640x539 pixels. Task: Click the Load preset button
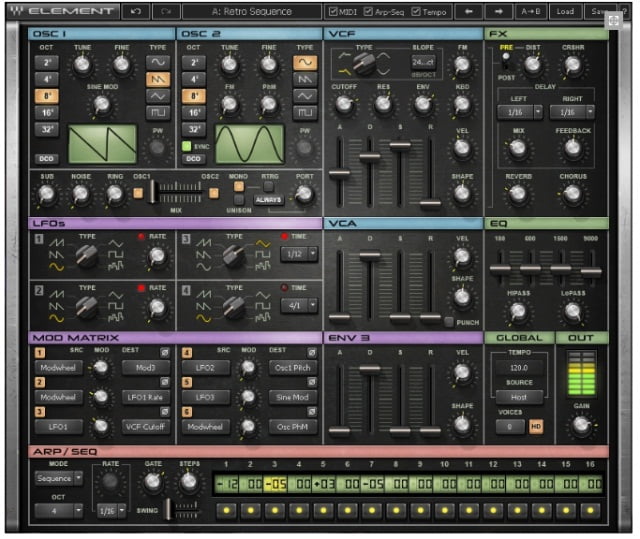(x=565, y=11)
